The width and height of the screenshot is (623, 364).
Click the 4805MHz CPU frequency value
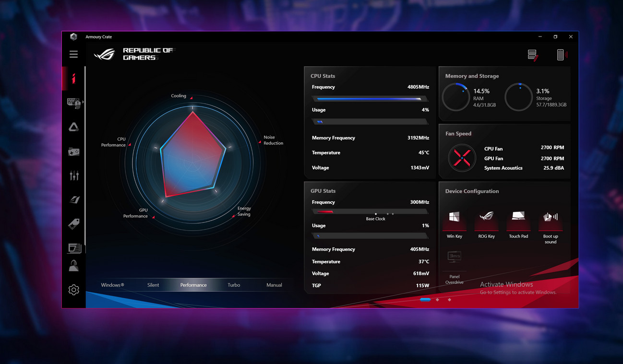click(x=418, y=87)
